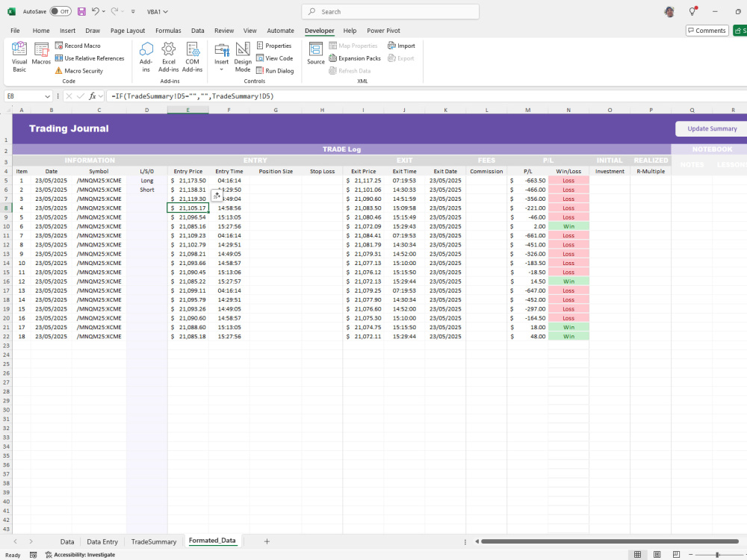Switch to the Formulas tab
The height and width of the screenshot is (560, 747).
pyautogui.click(x=168, y=31)
